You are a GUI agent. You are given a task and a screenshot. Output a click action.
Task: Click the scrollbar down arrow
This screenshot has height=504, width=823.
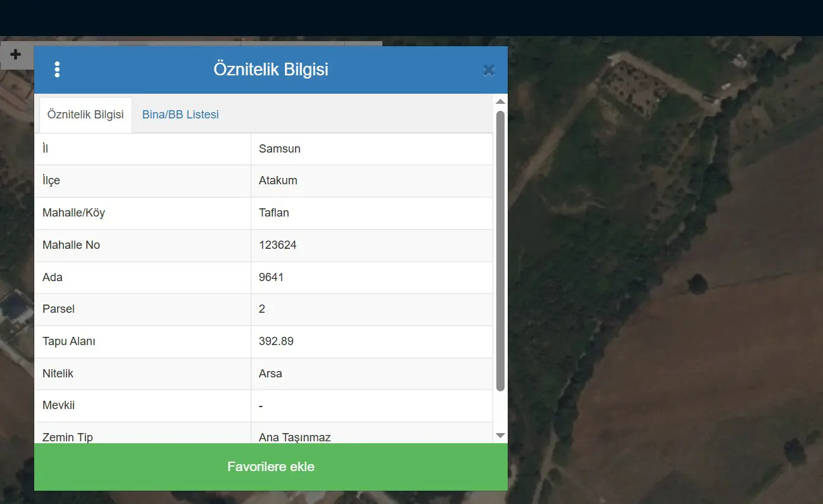click(x=500, y=436)
